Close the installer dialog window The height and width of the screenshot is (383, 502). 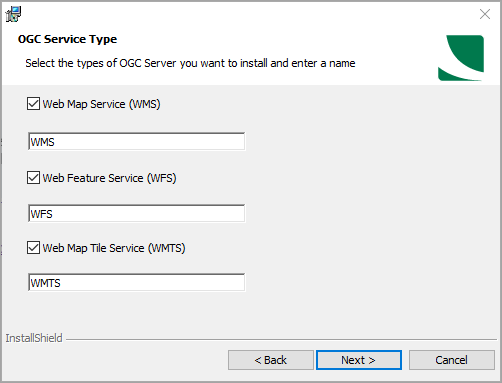[x=485, y=14]
